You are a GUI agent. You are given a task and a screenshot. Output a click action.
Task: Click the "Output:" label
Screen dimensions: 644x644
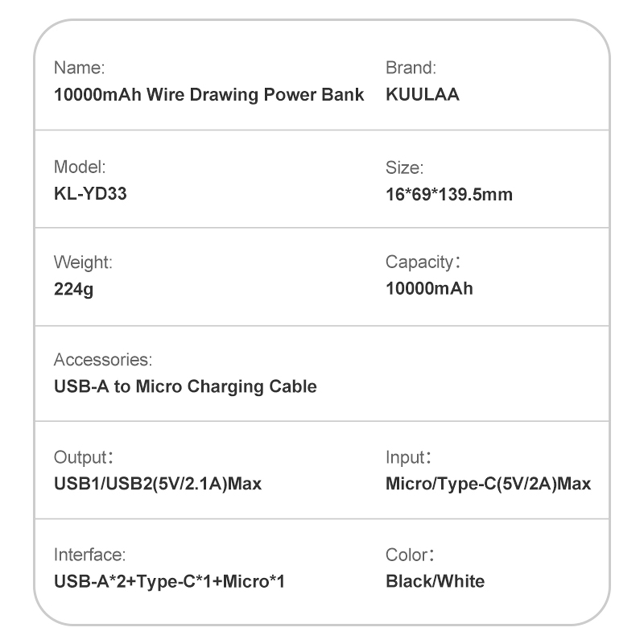(x=83, y=457)
